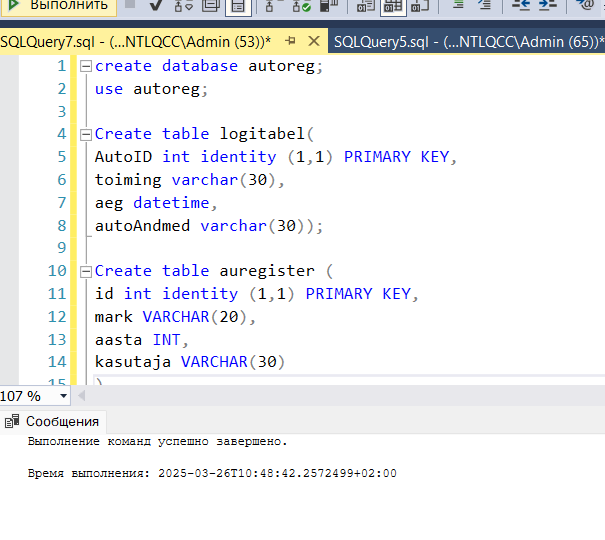Pin the SQLQuery7.sql tab
This screenshot has width=605, height=540.
tap(290, 40)
